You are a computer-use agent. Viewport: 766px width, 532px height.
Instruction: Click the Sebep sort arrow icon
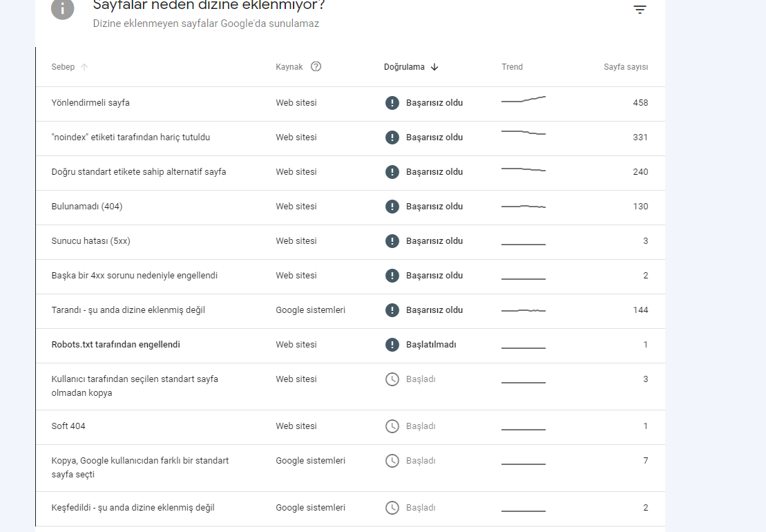point(84,67)
